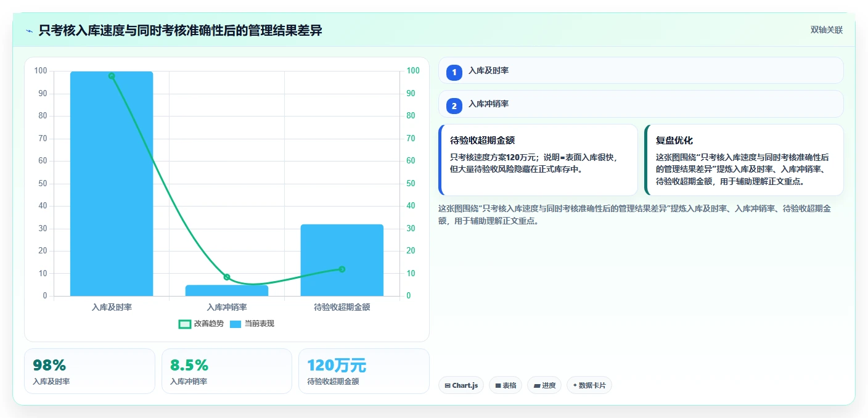Toggle the 改善趋势 legend entry
Viewport: 868px width, 418px height.
(x=201, y=324)
